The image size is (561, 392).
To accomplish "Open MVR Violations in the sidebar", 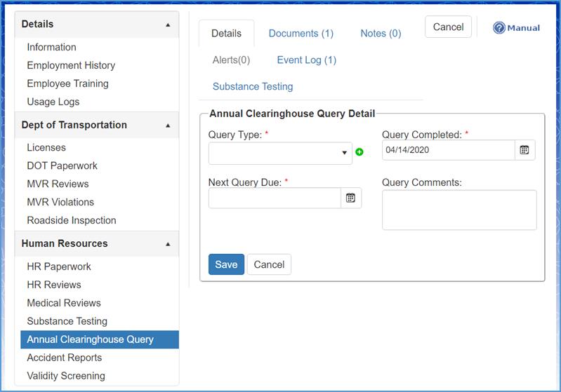I will pos(60,202).
